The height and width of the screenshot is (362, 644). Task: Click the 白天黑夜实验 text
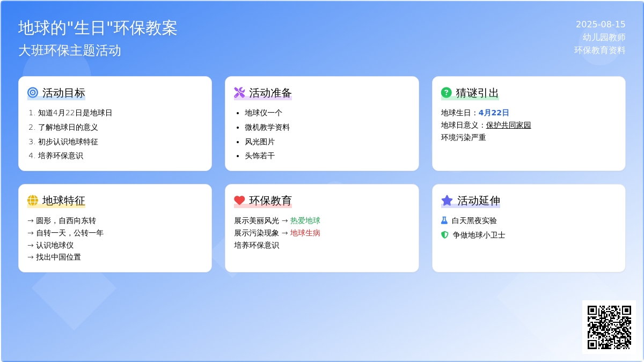pyautogui.click(x=474, y=220)
